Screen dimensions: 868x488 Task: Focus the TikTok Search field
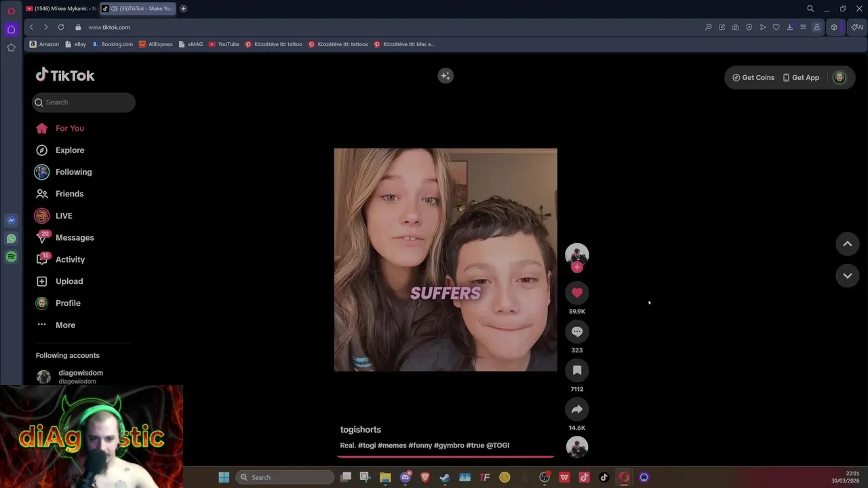pos(83,102)
